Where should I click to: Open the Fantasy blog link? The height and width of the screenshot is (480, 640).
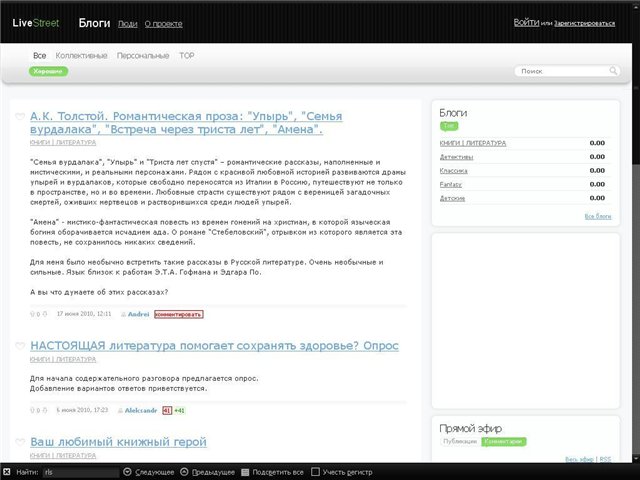pos(451,184)
